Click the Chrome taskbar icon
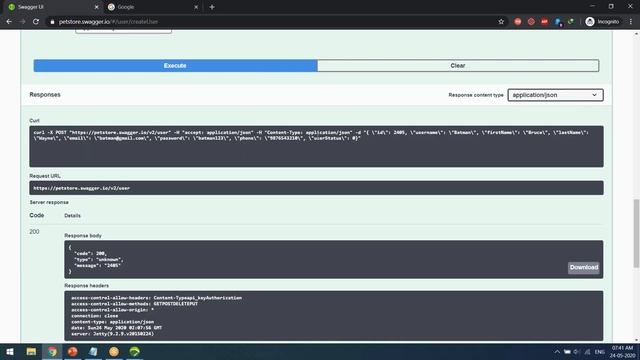The width and height of the screenshot is (640, 360). tap(52, 351)
